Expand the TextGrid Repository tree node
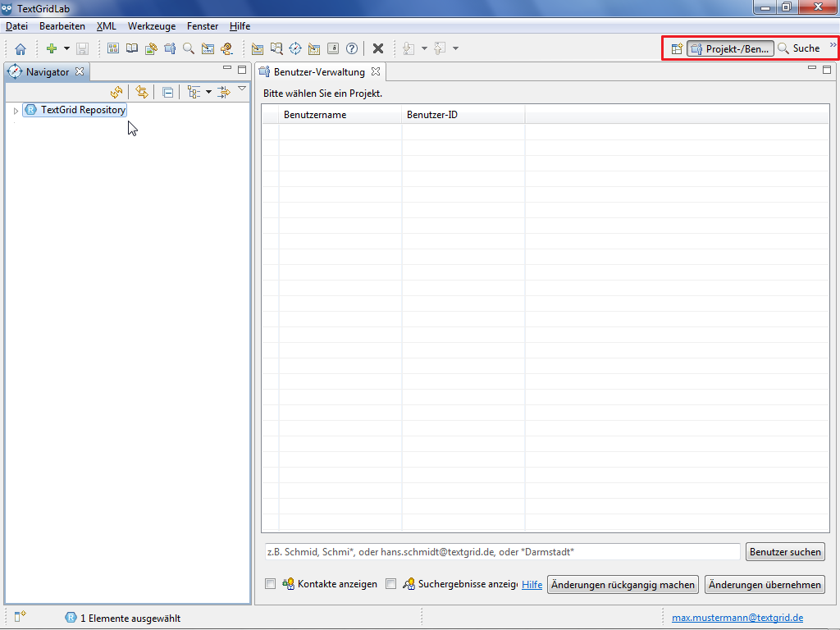Viewport: 840px width, 630px height. [x=16, y=110]
